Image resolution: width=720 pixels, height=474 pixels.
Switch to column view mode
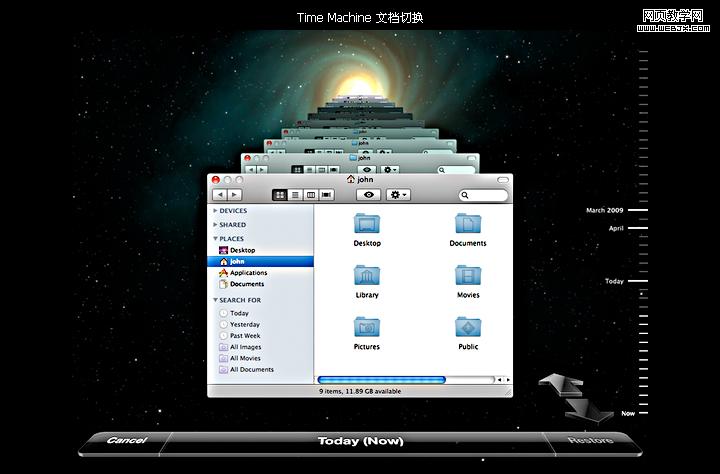point(310,195)
